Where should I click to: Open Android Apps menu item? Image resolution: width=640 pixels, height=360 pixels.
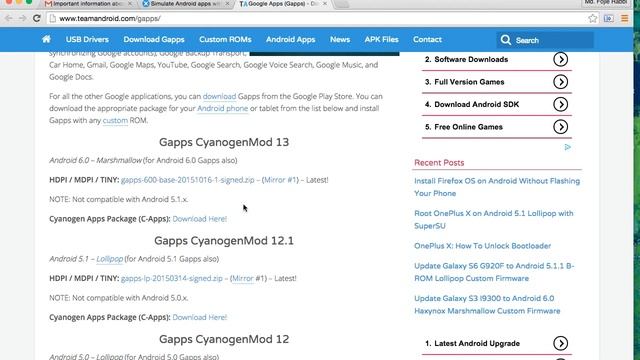(291, 40)
